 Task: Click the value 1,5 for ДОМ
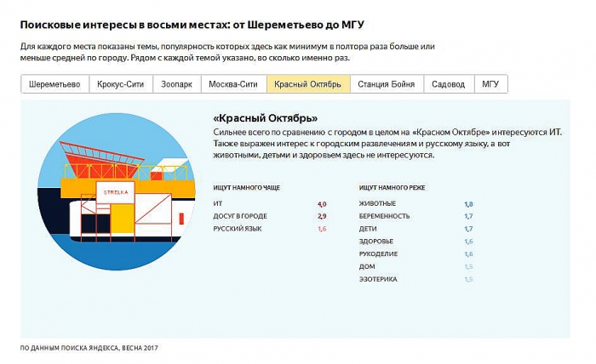(x=468, y=267)
